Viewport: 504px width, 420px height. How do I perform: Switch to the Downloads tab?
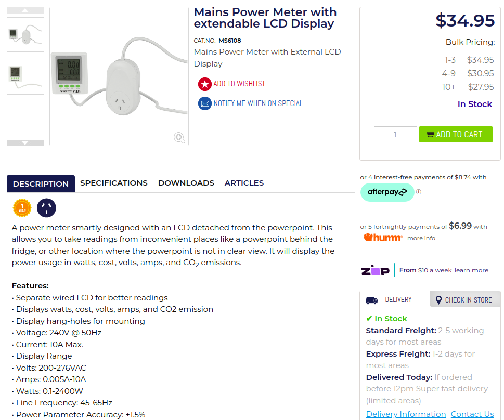click(x=186, y=183)
